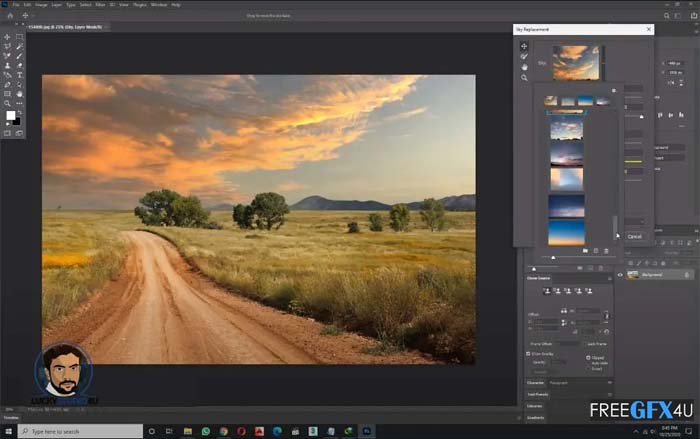The width and height of the screenshot is (700, 439).
Task: Select the Background layer thumbnail
Action: click(x=633, y=275)
